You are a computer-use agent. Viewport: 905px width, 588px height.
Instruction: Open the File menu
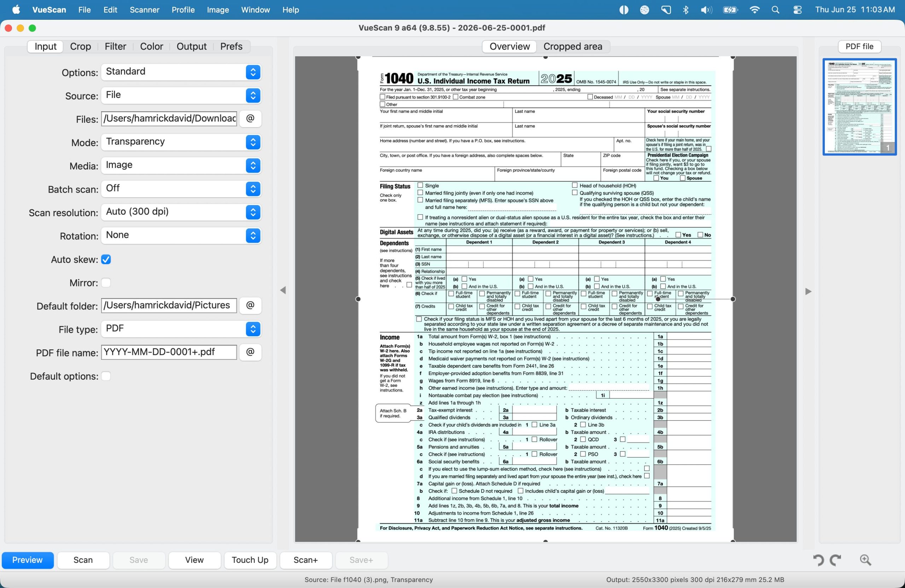[x=84, y=10]
